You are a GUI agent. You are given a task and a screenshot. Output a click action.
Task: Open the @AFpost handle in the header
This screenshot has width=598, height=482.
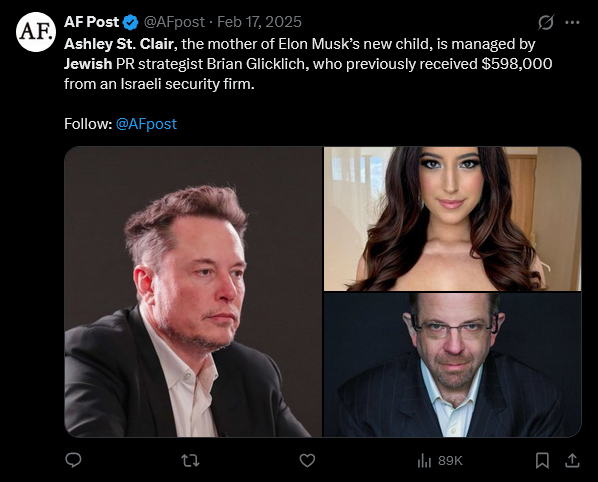(x=174, y=22)
